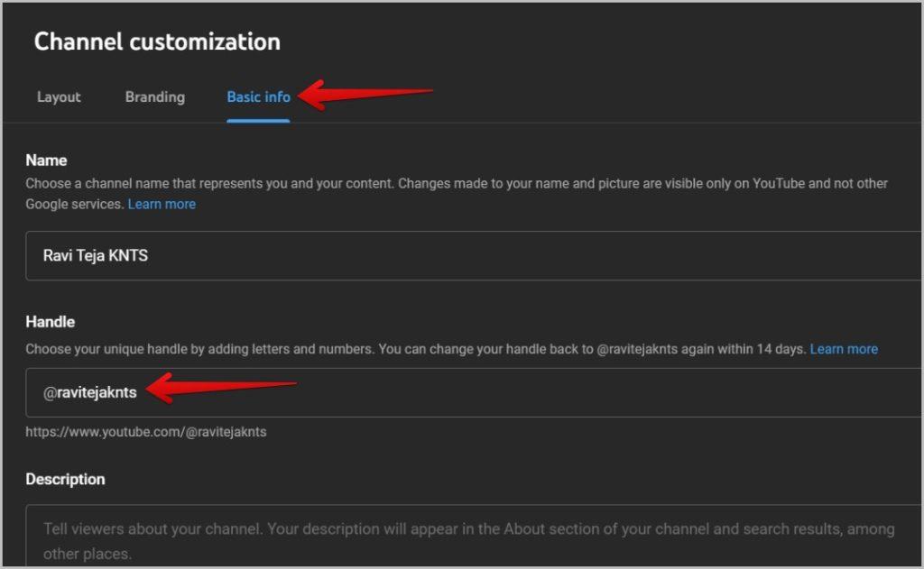This screenshot has height=569, width=924.
Task: Focus the handle field @ravitejaknts
Action: (x=474, y=392)
